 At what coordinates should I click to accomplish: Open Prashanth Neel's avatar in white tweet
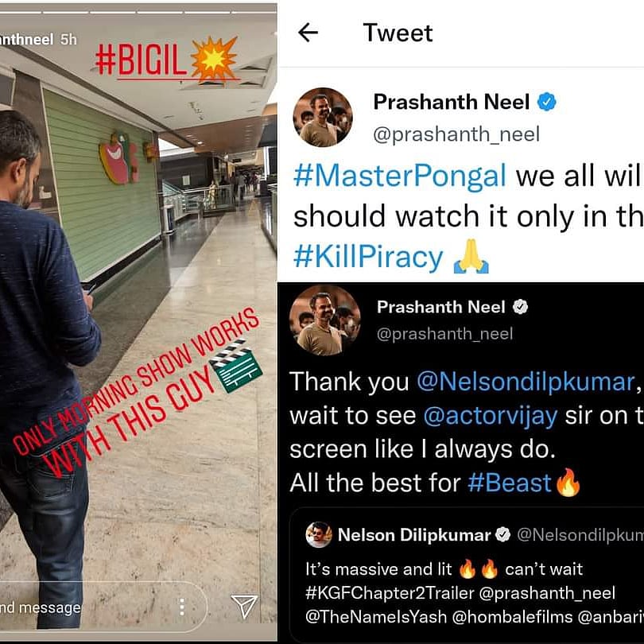click(323, 117)
